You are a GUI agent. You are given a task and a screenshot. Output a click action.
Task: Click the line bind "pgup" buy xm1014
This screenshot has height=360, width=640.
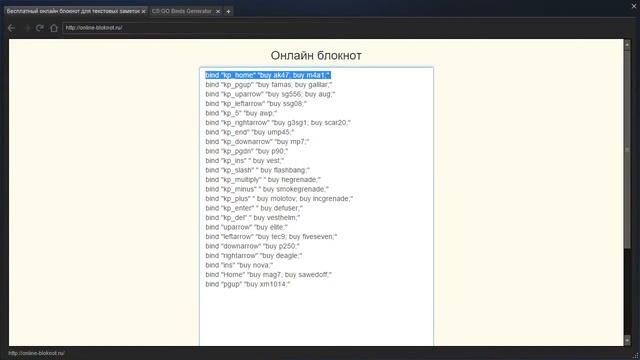247,284
